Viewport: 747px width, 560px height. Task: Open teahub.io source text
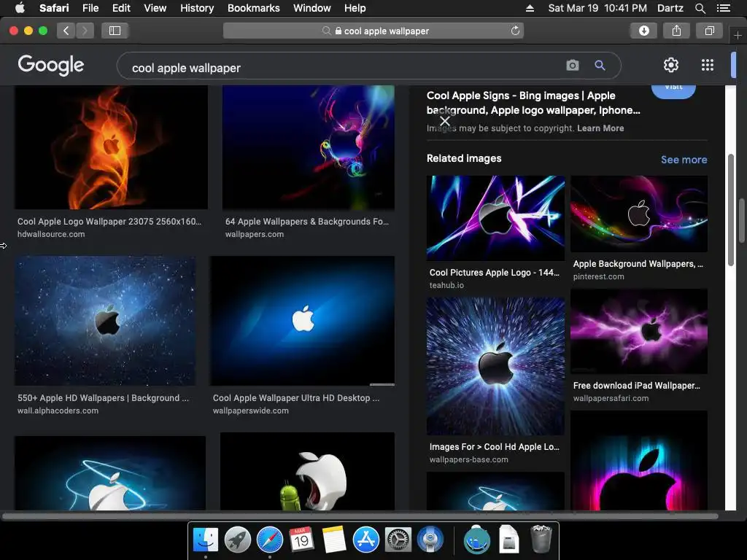pyautogui.click(x=446, y=285)
